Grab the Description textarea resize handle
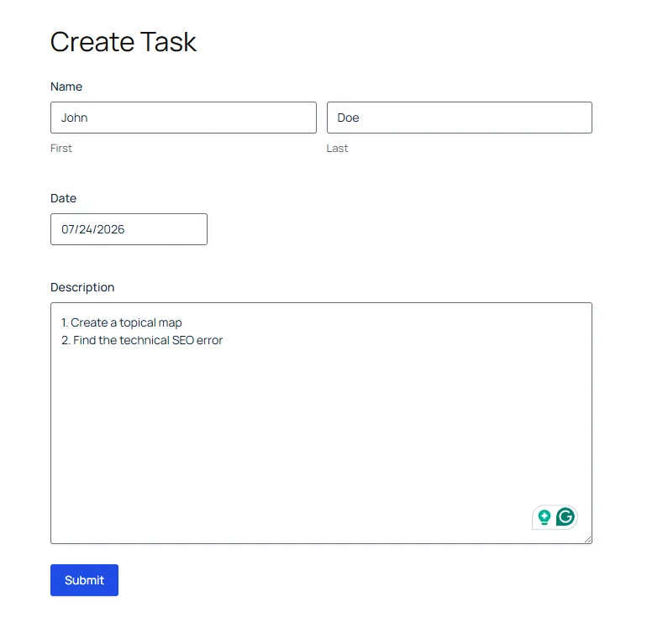This screenshot has height=644, width=668. (x=588, y=539)
